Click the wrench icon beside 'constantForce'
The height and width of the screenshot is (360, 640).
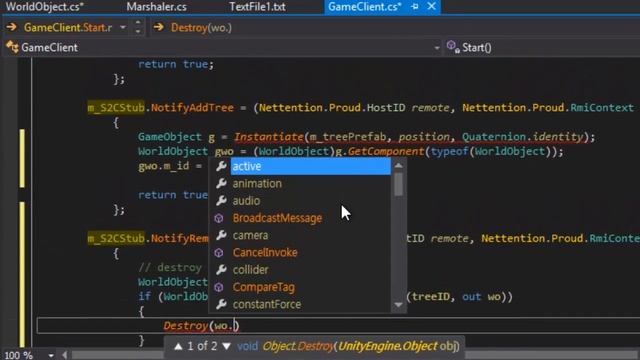click(x=221, y=304)
